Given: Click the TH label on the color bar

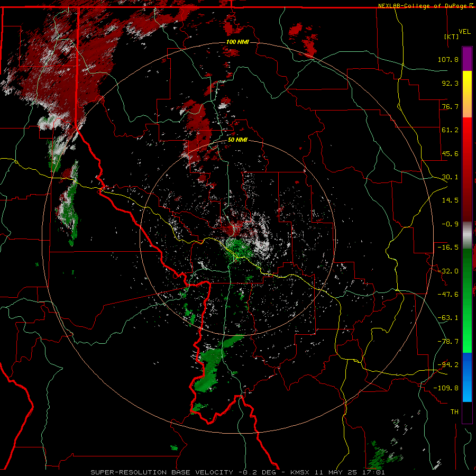Looking at the screenshot, I should point(454,412).
